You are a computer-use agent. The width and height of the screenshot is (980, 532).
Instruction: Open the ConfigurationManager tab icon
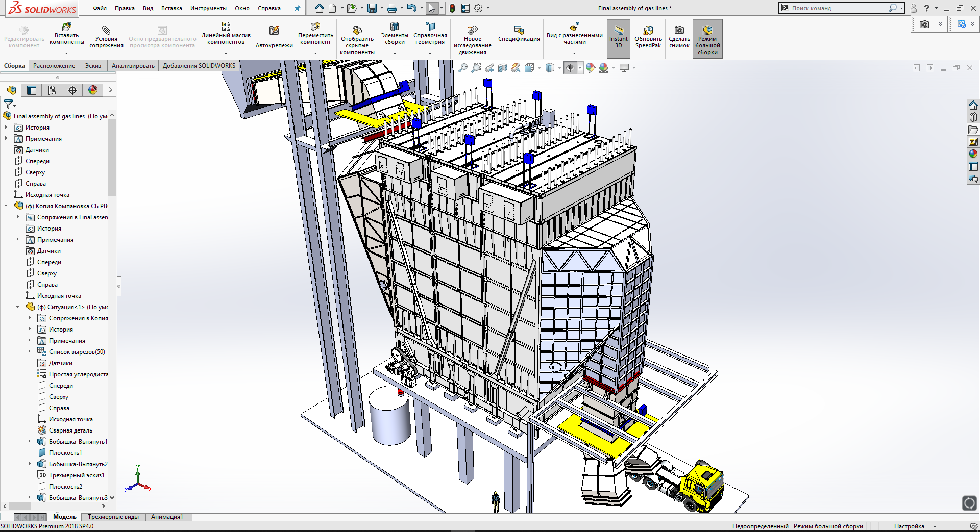click(52, 90)
